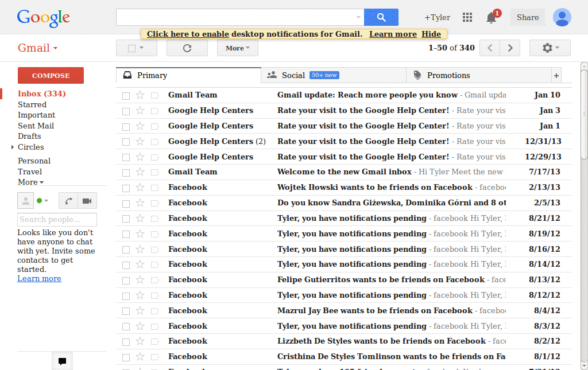The image size is (588, 370).
Task: Expand More labels in the left sidebar
Action: point(31,182)
